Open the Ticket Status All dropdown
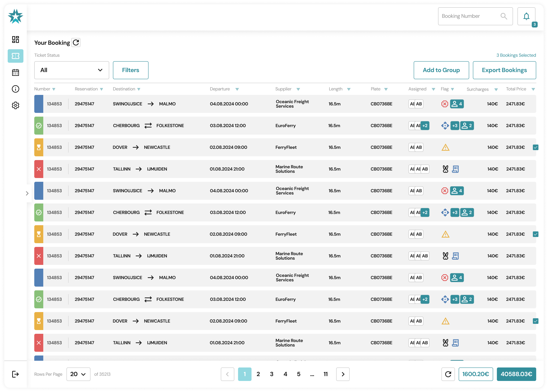The height and width of the screenshot is (392, 548). pyautogui.click(x=72, y=70)
